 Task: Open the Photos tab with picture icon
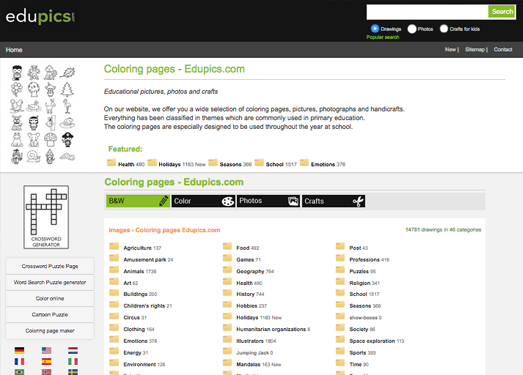(269, 201)
